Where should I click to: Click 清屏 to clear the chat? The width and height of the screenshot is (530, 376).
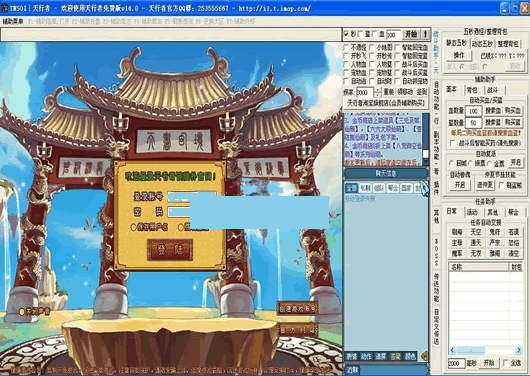point(381,356)
